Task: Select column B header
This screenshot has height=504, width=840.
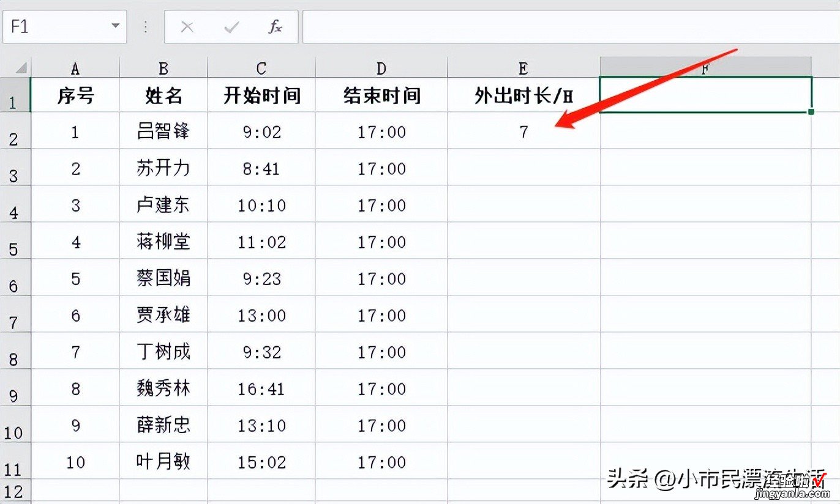Action: (x=163, y=67)
